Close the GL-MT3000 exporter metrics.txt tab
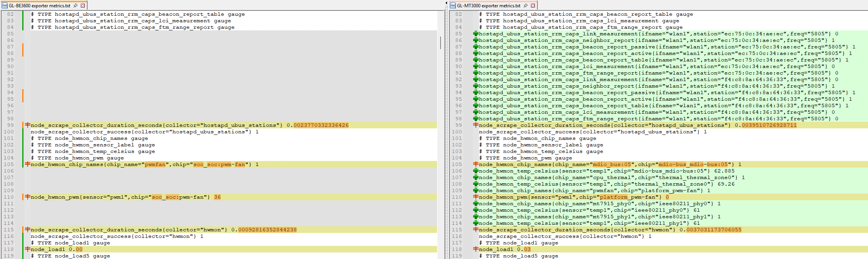The image size is (868, 259). [x=533, y=6]
